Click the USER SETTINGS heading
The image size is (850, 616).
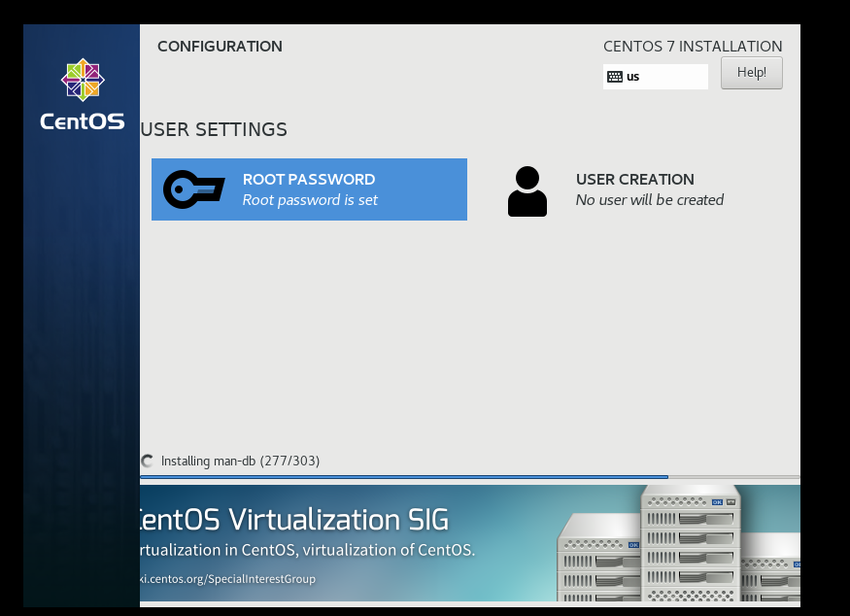[x=214, y=129]
